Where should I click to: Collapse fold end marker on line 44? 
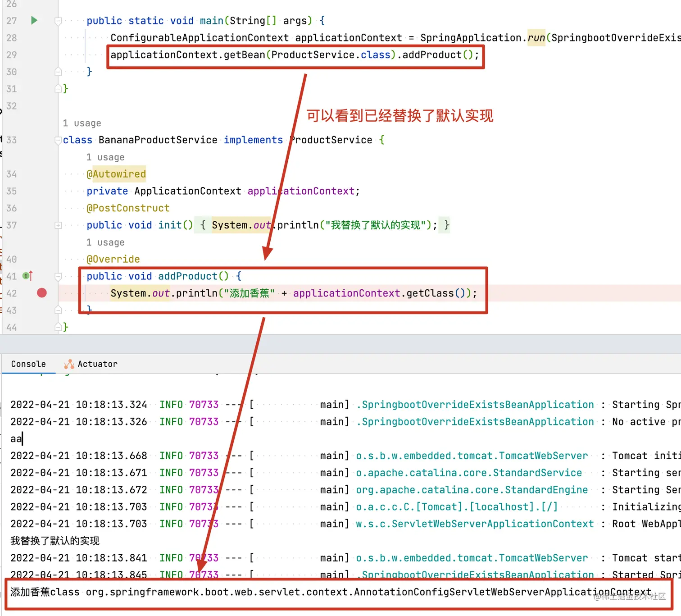pyautogui.click(x=58, y=327)
